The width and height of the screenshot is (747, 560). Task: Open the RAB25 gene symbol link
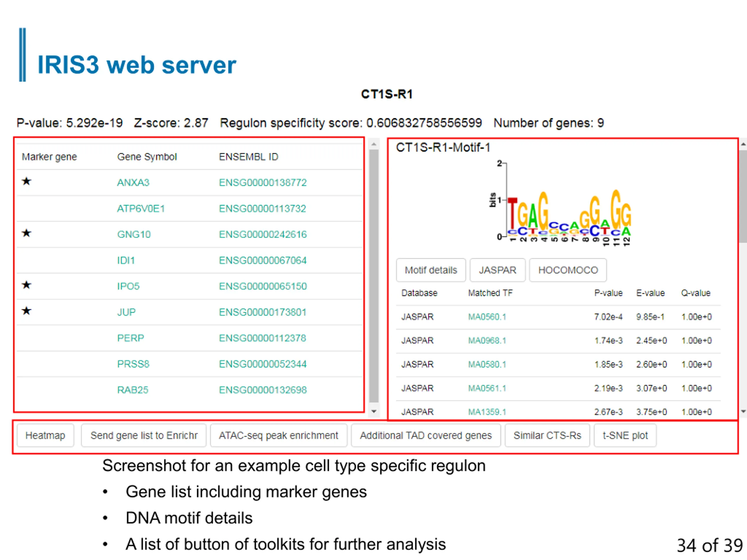[133, 390]
